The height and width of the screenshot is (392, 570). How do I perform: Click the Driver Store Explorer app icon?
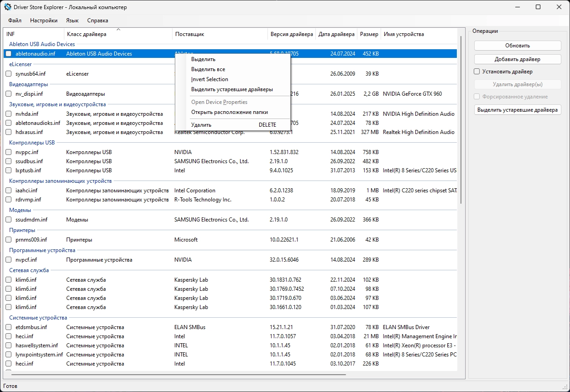(x=8, y=7)
